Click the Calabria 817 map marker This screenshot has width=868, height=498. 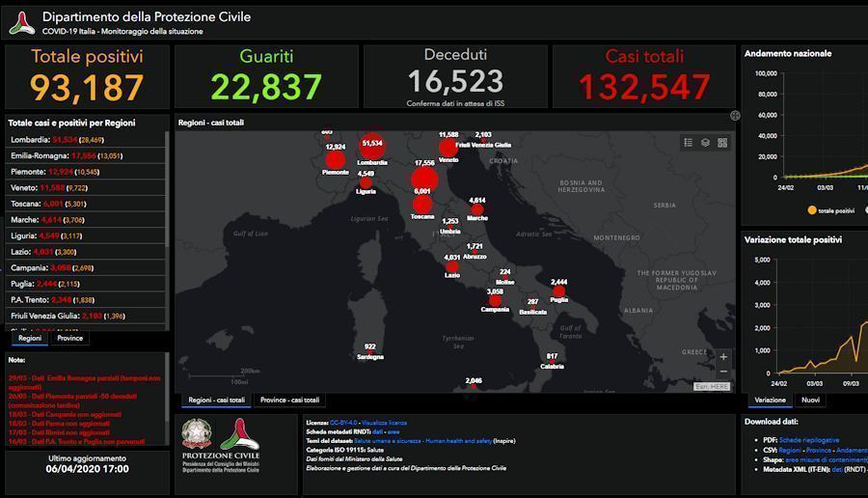(x=552, y=361)
